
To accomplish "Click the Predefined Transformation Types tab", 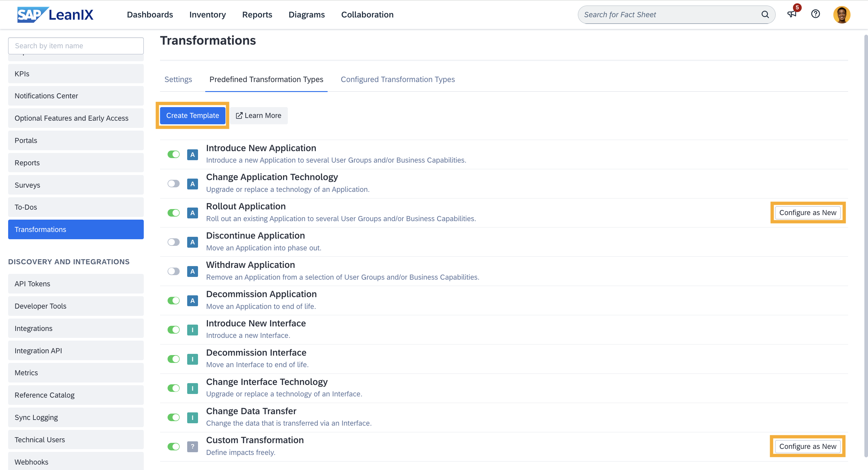I will point(267,79).
